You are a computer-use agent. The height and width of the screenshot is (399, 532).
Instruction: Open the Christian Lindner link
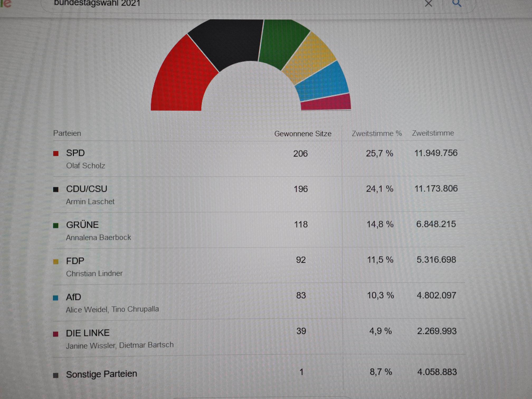[x=94, y=273]
